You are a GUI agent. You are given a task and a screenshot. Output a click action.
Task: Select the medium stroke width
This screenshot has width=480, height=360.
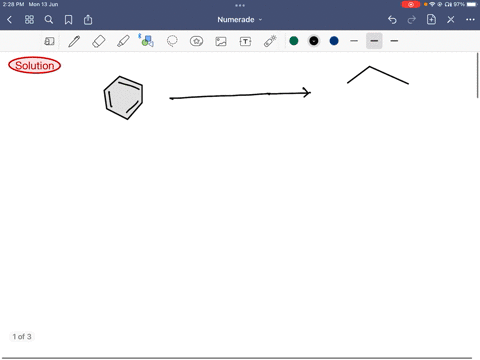[374, 41]
